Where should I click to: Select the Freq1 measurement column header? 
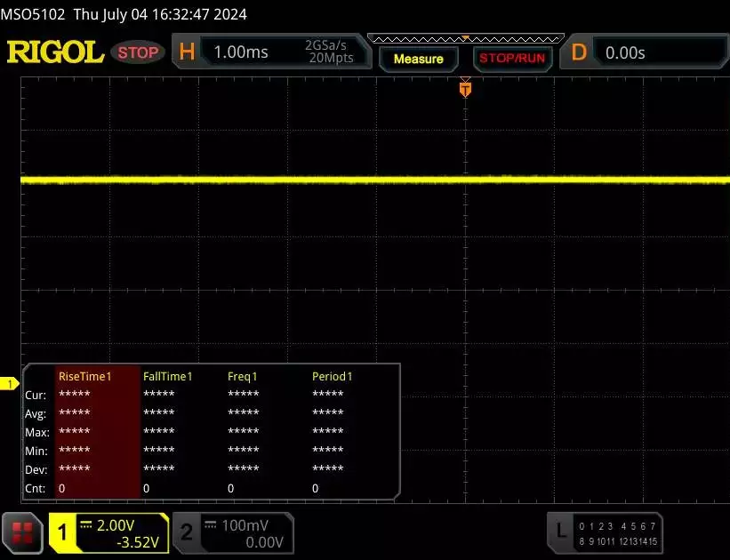click(x=242, y=376)
